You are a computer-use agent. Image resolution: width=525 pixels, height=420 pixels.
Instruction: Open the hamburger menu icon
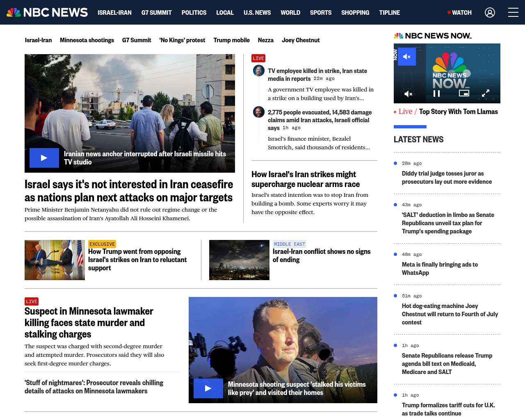(513, 12)
